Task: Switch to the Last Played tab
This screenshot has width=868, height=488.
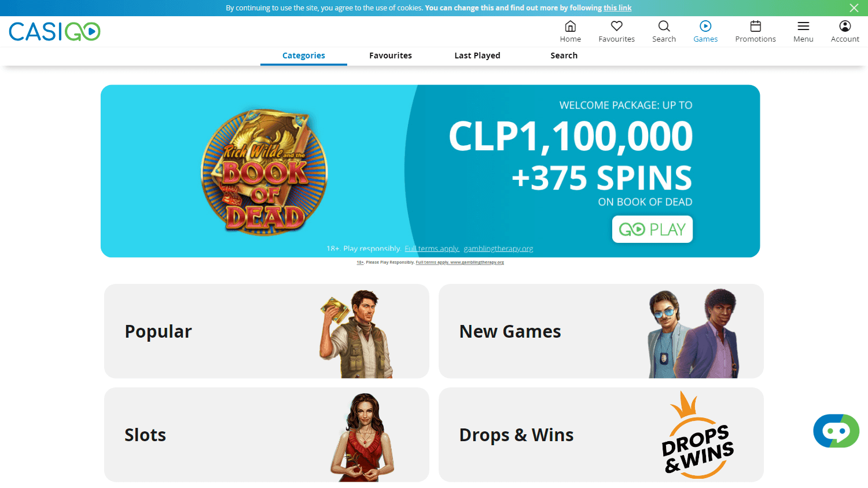Action: pyautogui.click(x=477, y=56)
